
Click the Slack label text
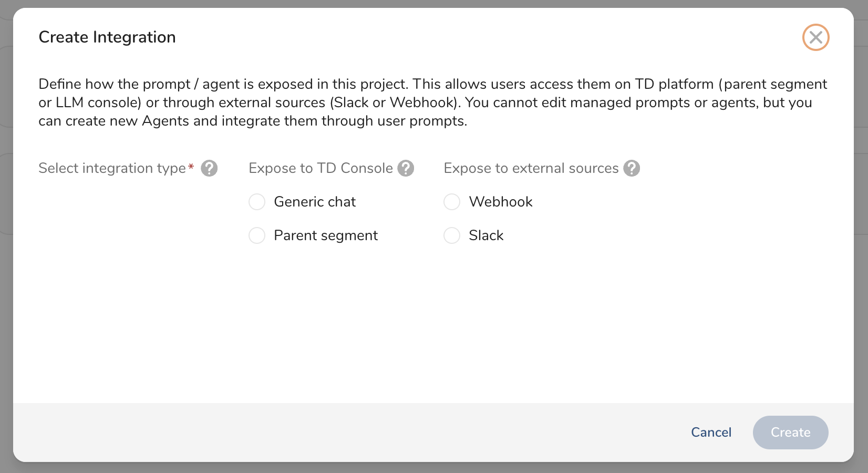486,235
